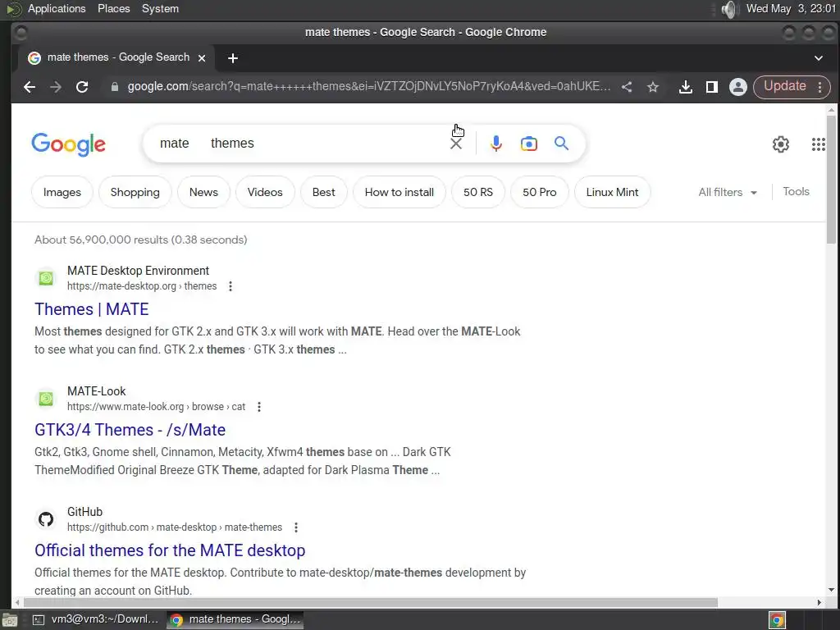Click the vertical scrollbar thumb

(831, 180)
